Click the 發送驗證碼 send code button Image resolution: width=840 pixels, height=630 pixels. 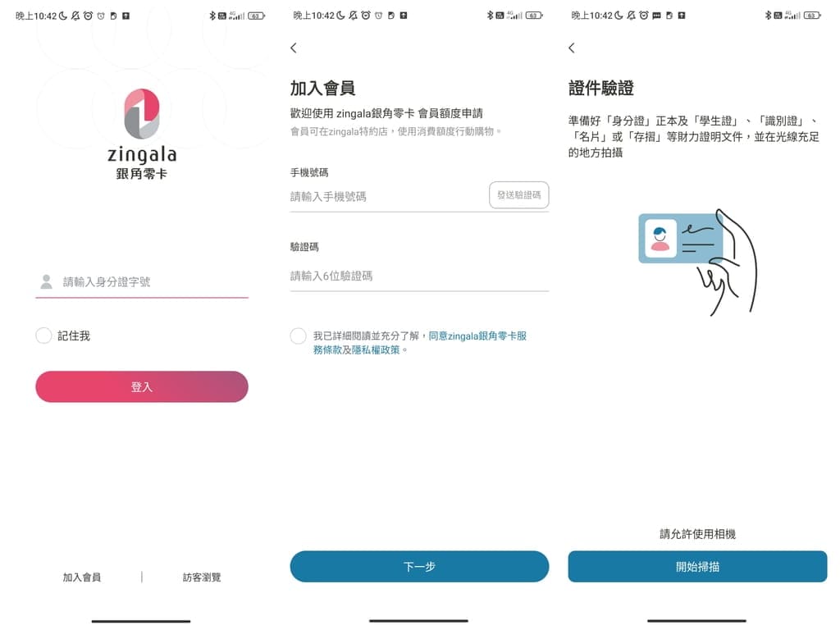tap(518, 195)
